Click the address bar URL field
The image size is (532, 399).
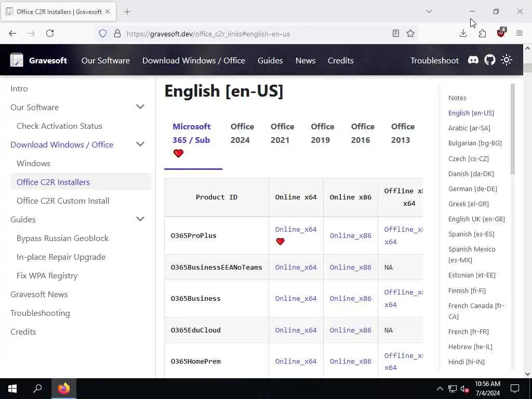tap(258, 34)
